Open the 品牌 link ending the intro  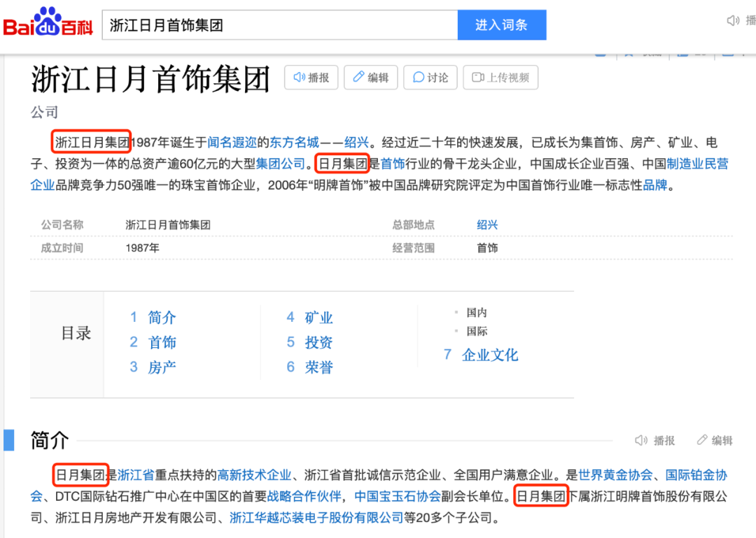coord(655,185)
